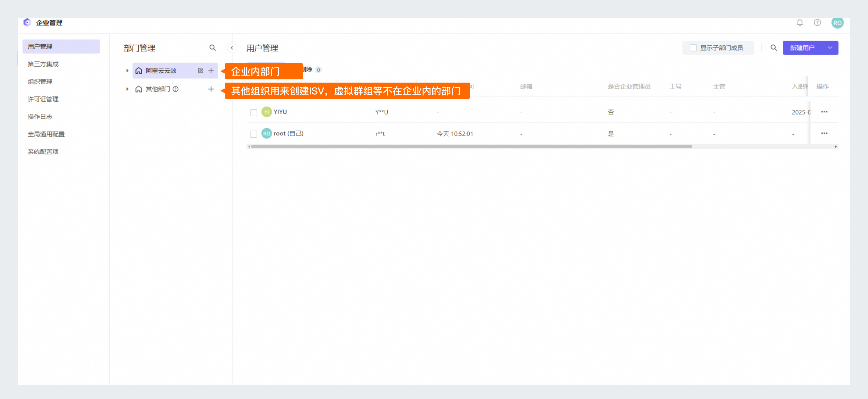The height and width of the screenshot is (399, 868).
Task: Click the left arrow of the table scrollbar
Action: [x=249, y=147]
